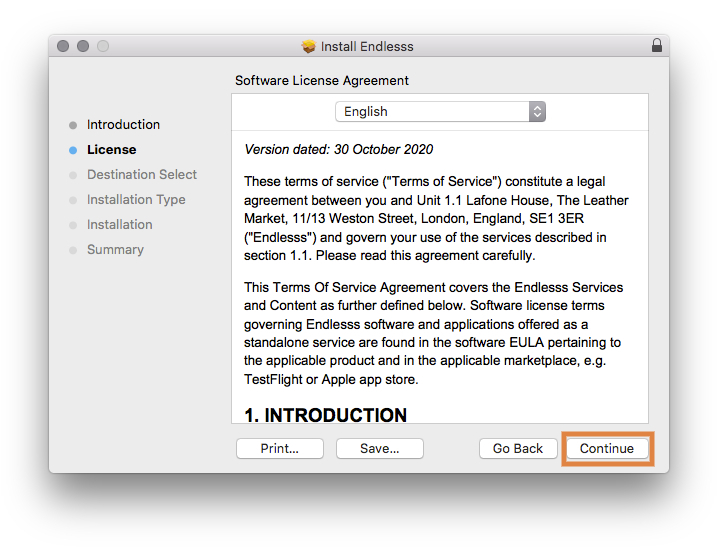Click the Software License Agreement heading
728x550 pixels.
pyautogui.click(x=322, y=81)
